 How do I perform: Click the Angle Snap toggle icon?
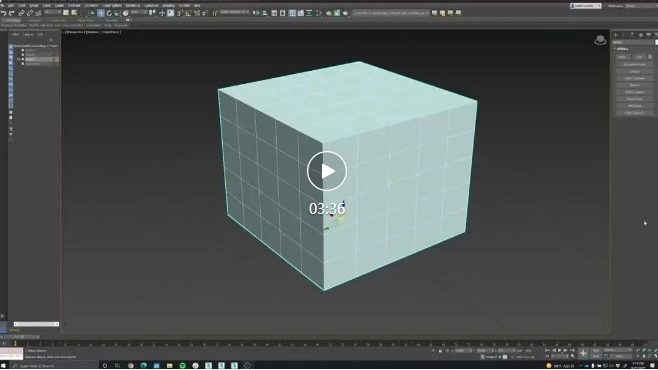tap(188, 13)
